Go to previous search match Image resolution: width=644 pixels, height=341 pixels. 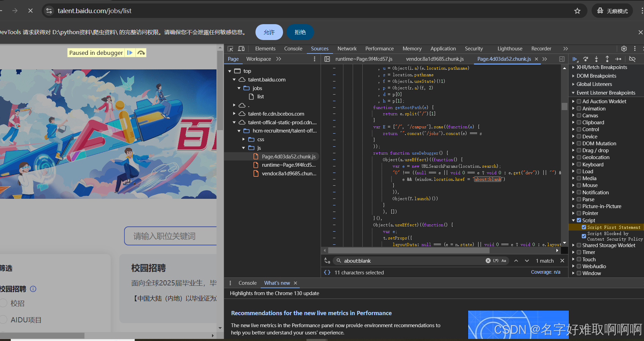[516, 261]
